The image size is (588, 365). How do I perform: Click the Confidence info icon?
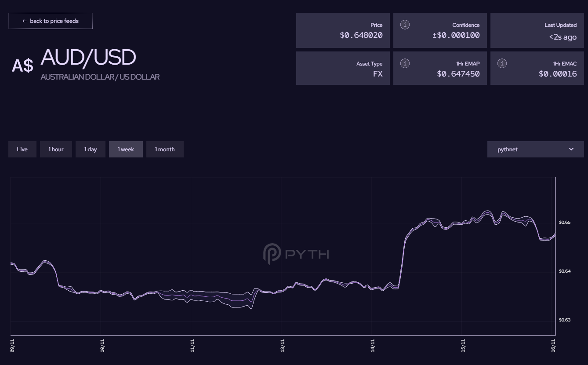click(404, 25)
